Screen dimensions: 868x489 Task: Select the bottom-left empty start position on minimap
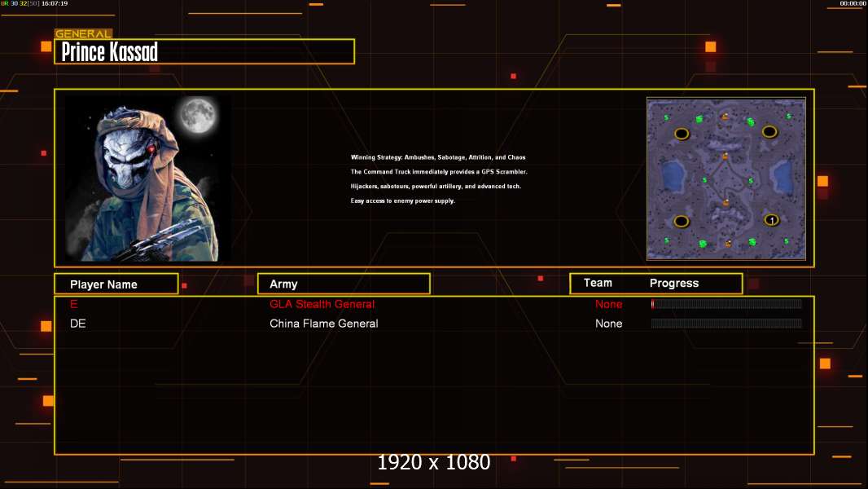681,222
